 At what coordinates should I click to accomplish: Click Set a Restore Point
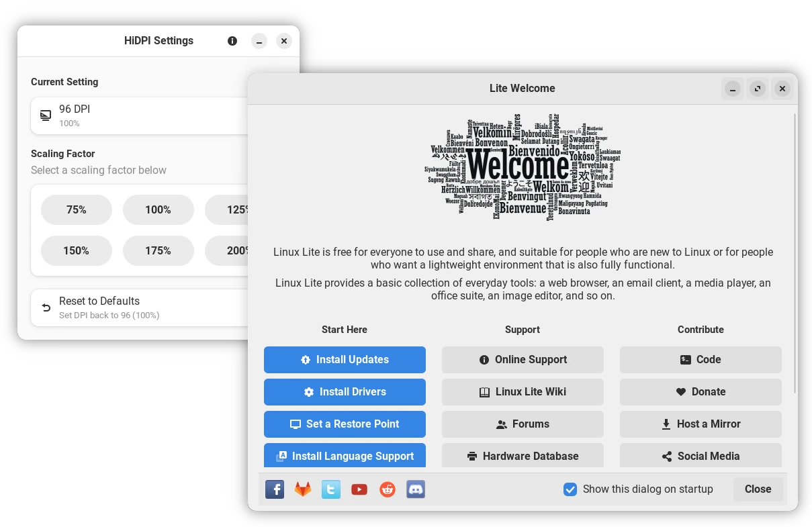[345, 424]
